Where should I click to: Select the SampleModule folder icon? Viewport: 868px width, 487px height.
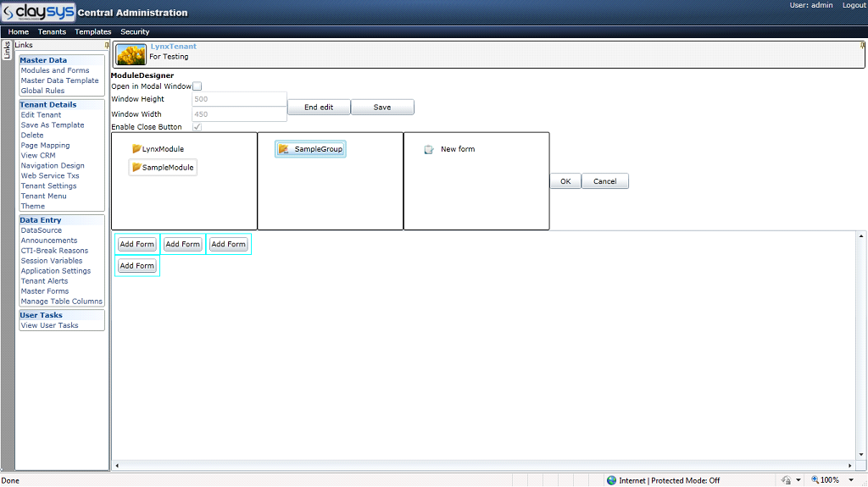(x=136, y=168)
